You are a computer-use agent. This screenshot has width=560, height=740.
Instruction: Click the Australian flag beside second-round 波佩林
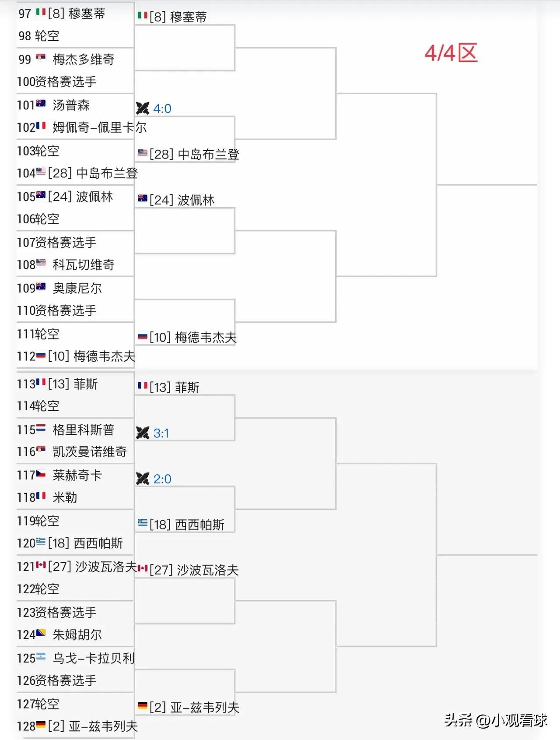(143, 199)
